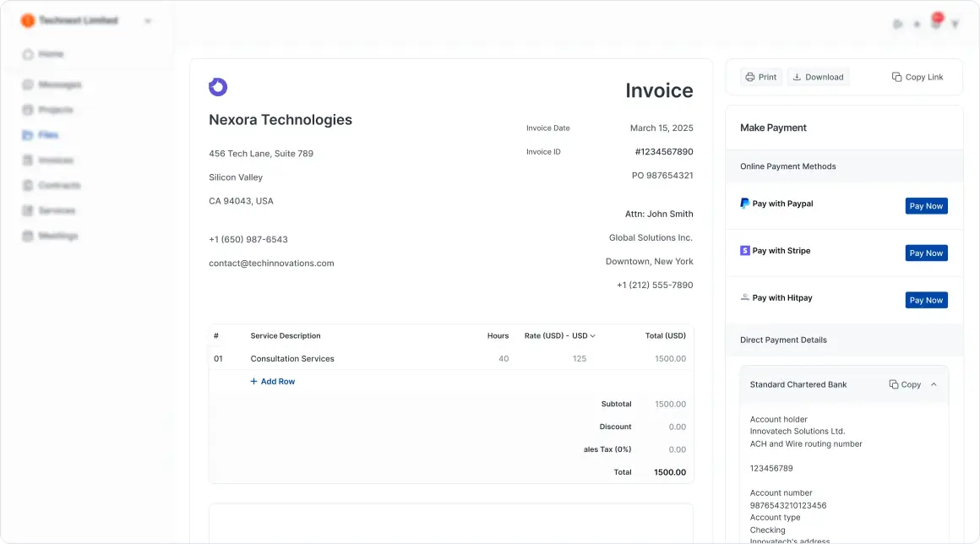Click the bold Total amount 1500.00

pos(669,472)
